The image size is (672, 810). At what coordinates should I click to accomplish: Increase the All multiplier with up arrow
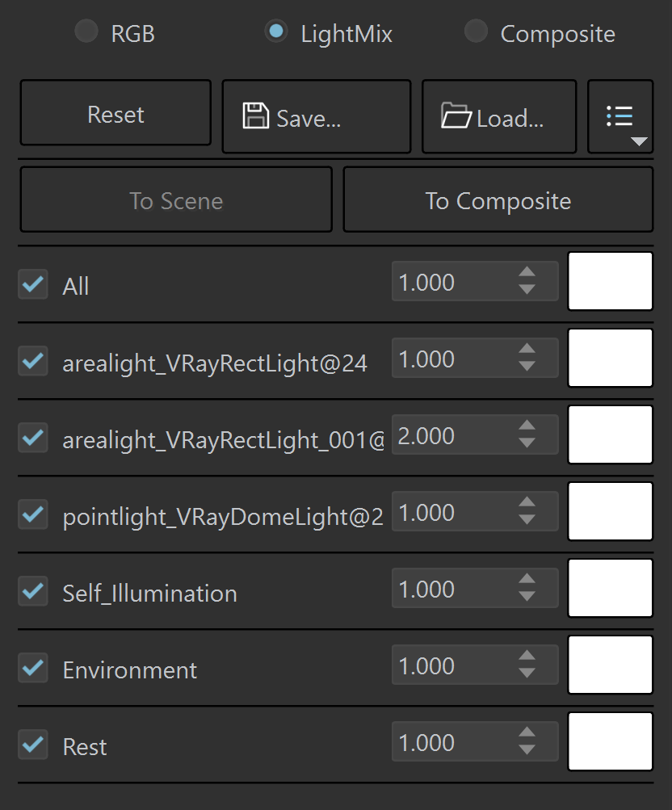pos(527,272)
